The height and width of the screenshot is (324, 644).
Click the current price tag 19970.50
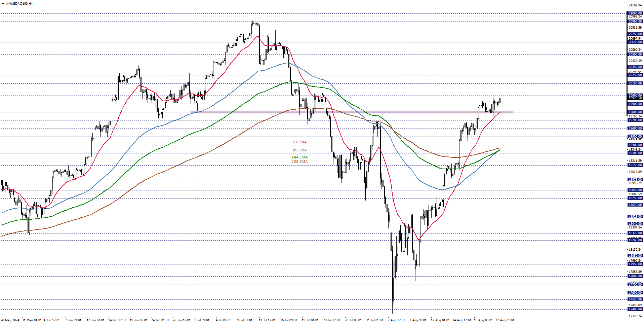point(635,98)
